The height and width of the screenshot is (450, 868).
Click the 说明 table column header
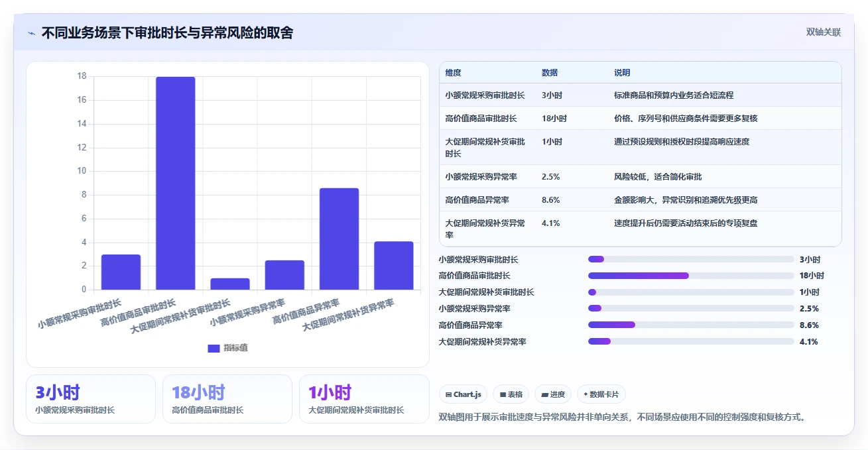tap(622, 73)
